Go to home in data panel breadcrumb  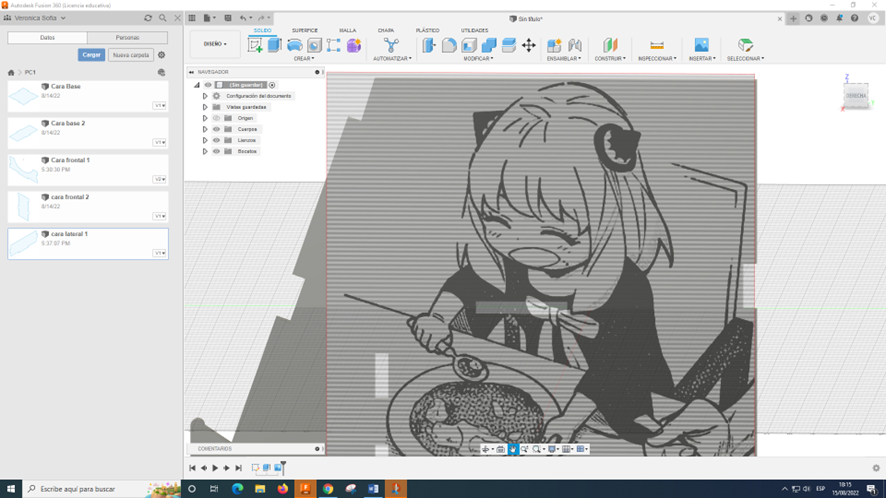coord(11,72)
